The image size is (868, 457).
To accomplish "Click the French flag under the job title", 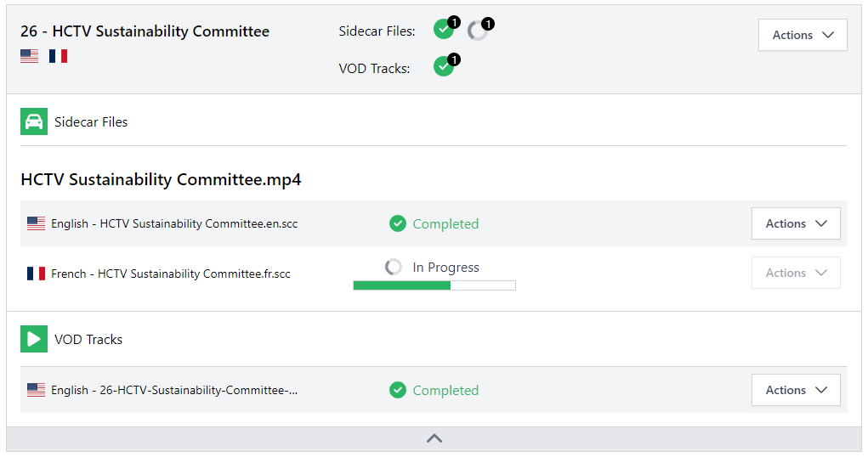I will point(58,56).
